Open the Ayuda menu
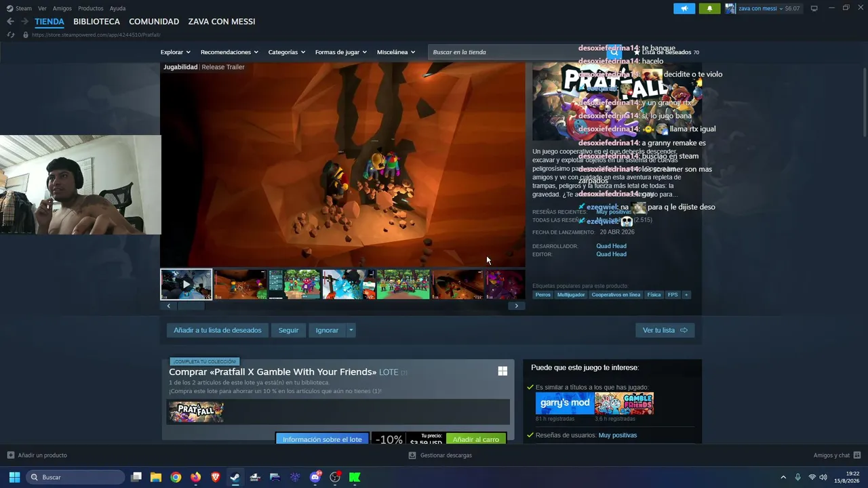The width and height of the screenshot is (868, 488). [x=118, y=8]
